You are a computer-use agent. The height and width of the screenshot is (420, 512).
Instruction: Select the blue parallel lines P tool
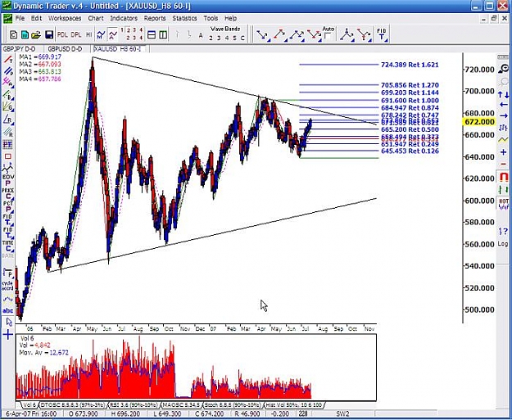[8, 70]
